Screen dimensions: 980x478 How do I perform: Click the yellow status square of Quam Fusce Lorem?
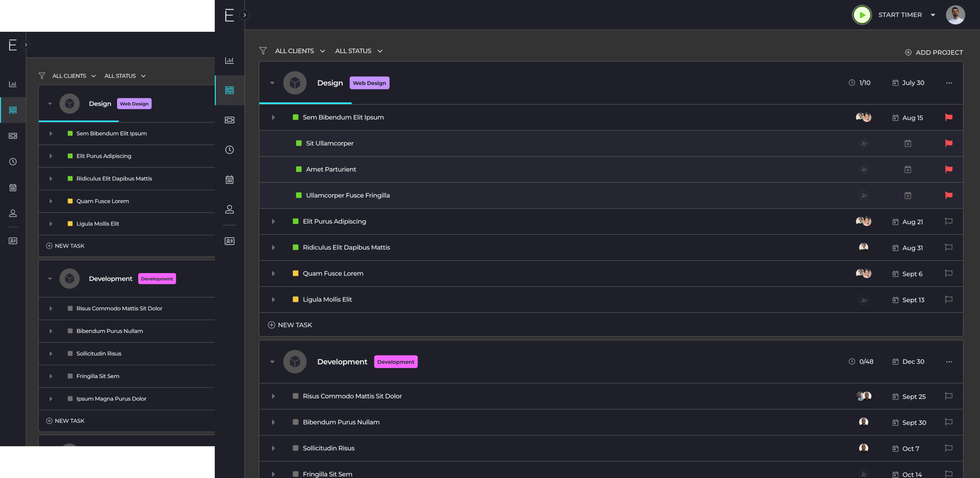295,273
